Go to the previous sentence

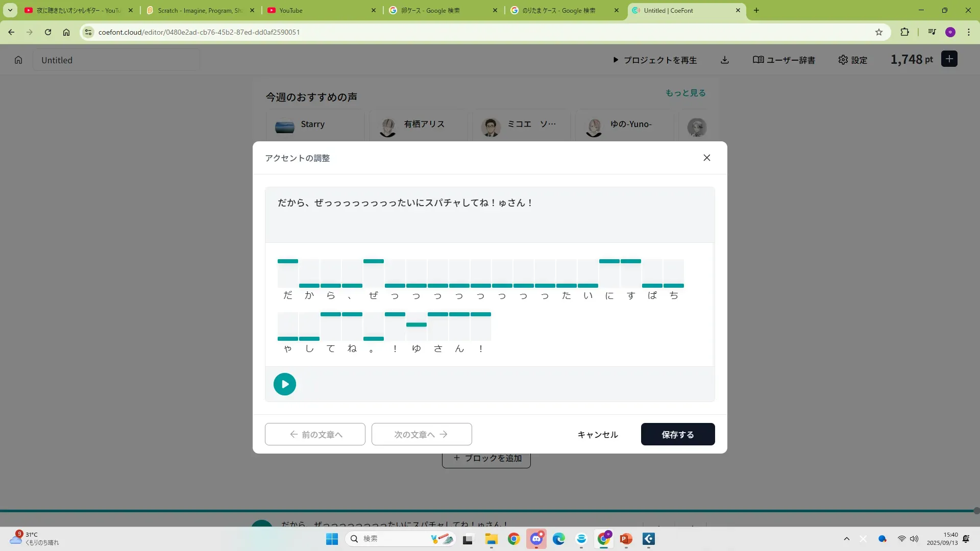click(x=315, y=434)
